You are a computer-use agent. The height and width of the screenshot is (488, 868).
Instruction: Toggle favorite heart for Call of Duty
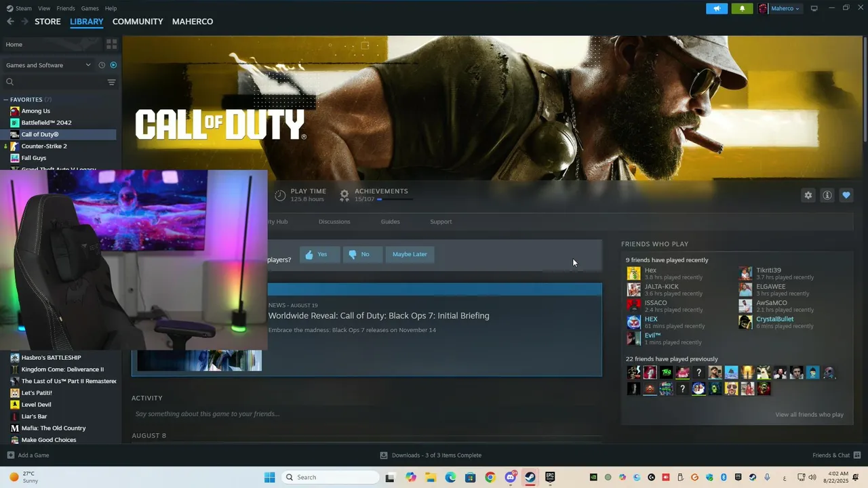coord(846,195)
